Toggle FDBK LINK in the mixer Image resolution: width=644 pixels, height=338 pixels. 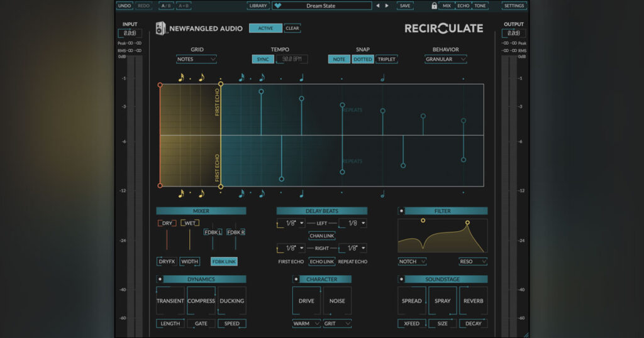[x=224, y=261]
